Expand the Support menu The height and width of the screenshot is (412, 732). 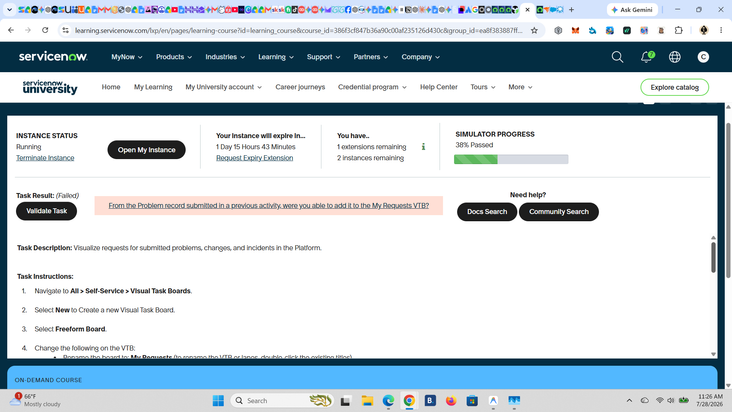click(x=323, y=57)
